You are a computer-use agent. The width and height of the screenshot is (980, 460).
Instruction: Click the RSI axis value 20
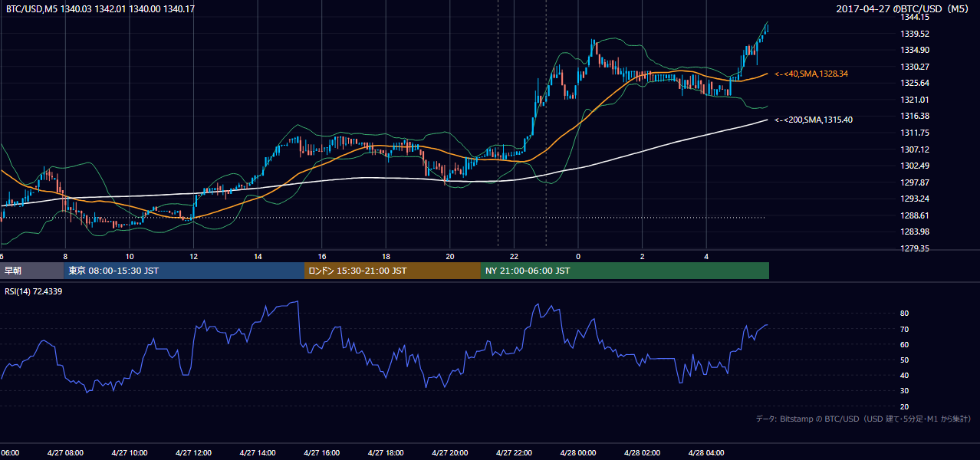(x=904, y=407)
